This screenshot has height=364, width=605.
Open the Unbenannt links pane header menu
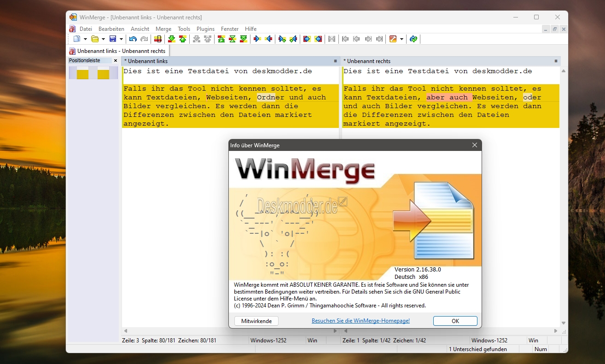tap(336, 61)
